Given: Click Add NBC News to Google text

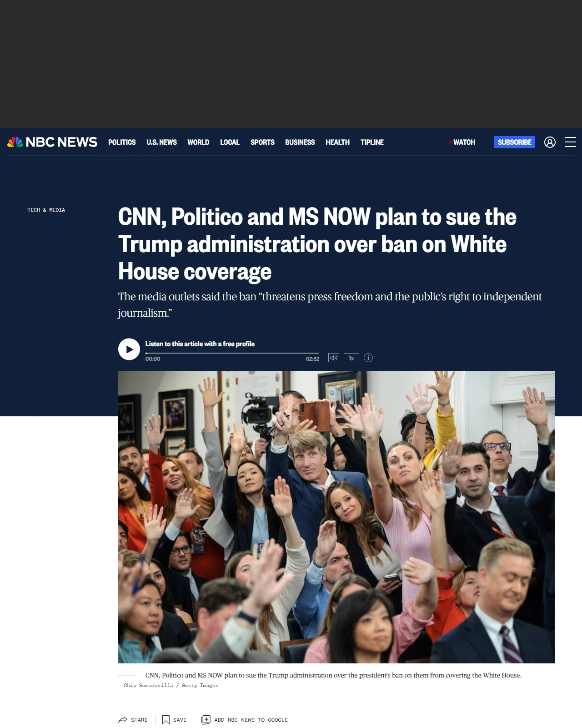Looking at the screenshot, I should 251,720.
